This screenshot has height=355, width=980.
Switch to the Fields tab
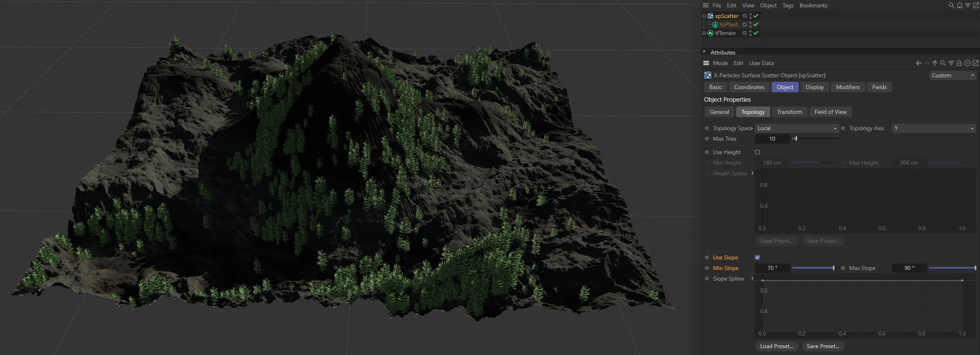pyautogui.click(x=879, y=87)
